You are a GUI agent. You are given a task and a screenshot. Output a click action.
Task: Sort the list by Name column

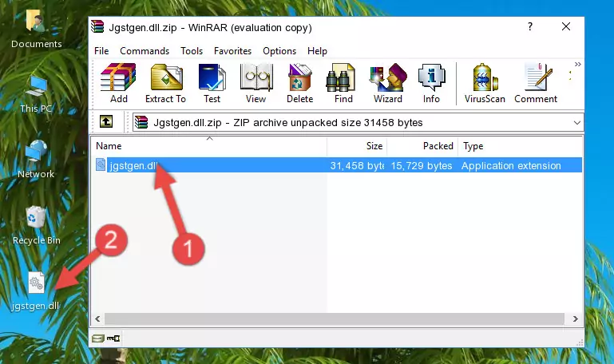(209, 146)
